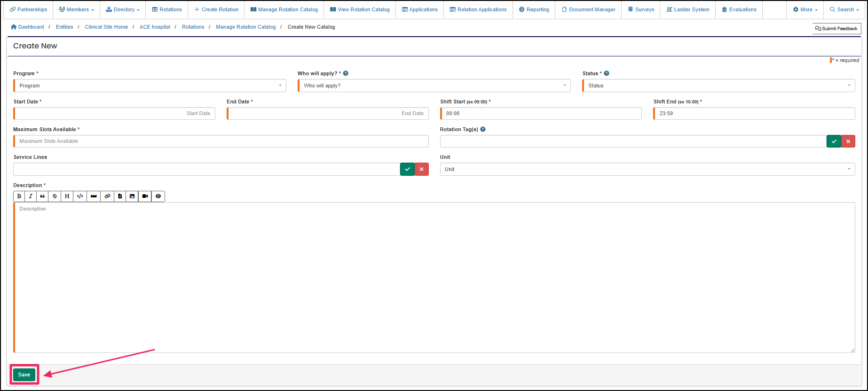Image resolution: width=868 pixels, height=391 pixels.
Task: Go to Entities breadcrumb link
Action: coord(64,27)
